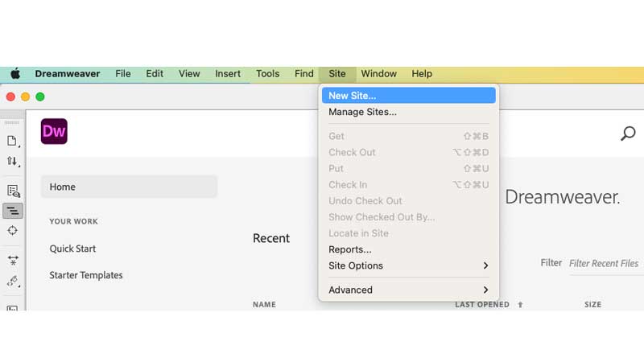Open the Help menu
The width and height of the screenshot is (644, 362).
click(x=422, y=74)
